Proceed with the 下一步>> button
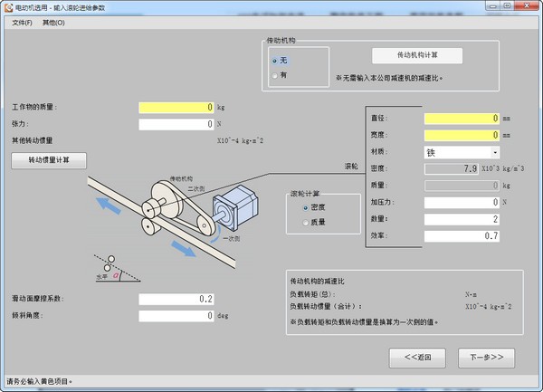Screen dimensions: 543x392 486,358
